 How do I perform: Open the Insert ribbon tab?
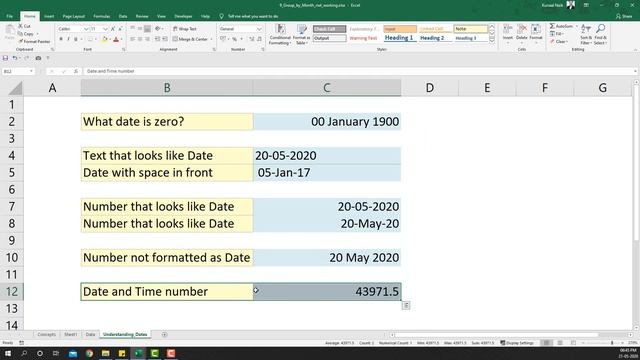tap(49, 16)
